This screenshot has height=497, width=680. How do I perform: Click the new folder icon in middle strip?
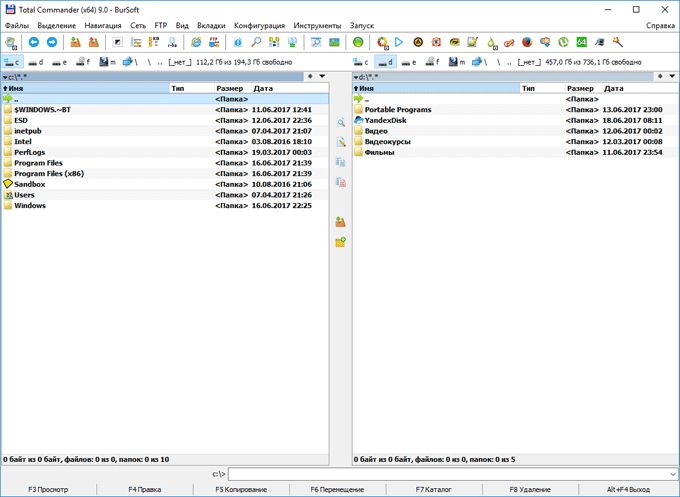[x=341, y=242]
